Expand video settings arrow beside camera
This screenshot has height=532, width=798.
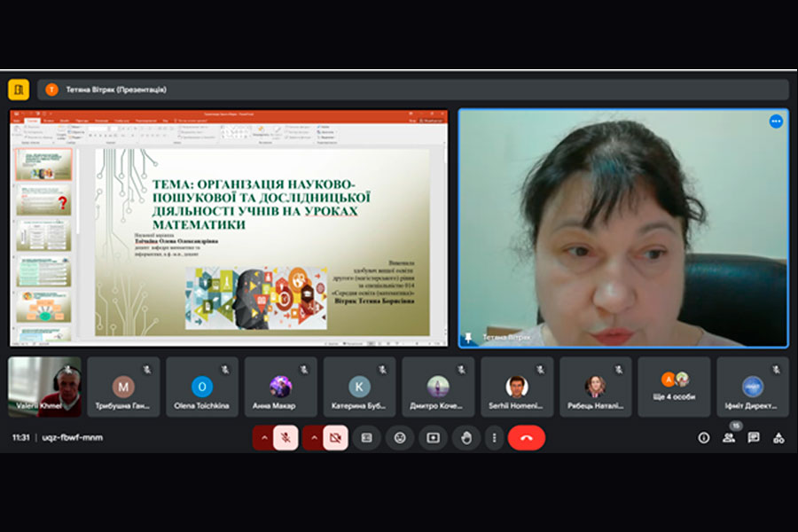[x=313, y=437]
